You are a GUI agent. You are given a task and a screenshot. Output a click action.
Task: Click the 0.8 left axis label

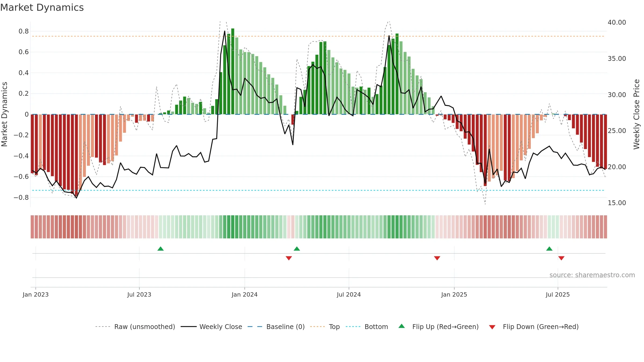pos(24,31)
